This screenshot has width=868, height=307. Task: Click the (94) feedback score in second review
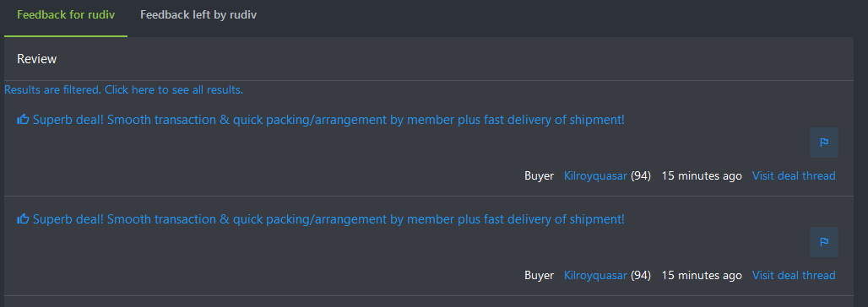pos(641,276)
